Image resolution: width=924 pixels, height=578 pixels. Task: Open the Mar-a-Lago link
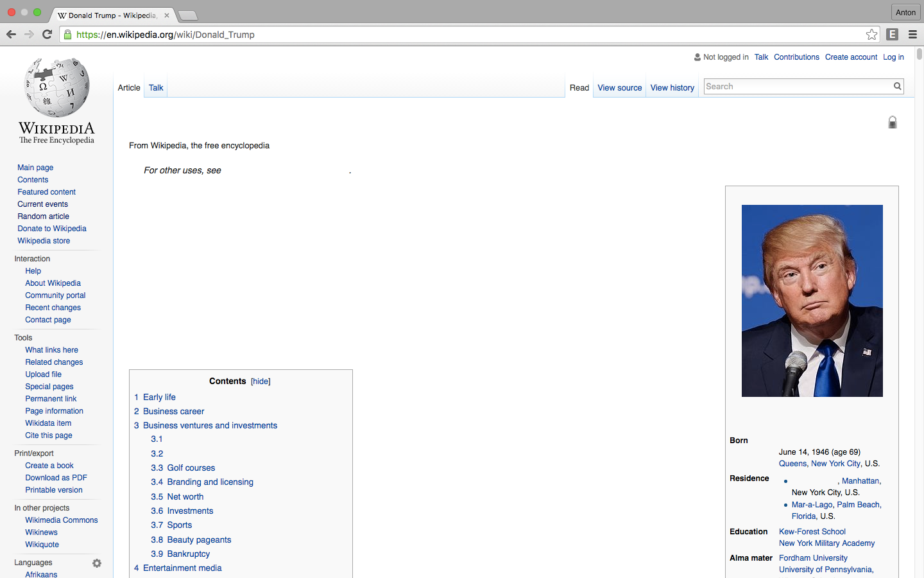(x=812, y=505)
